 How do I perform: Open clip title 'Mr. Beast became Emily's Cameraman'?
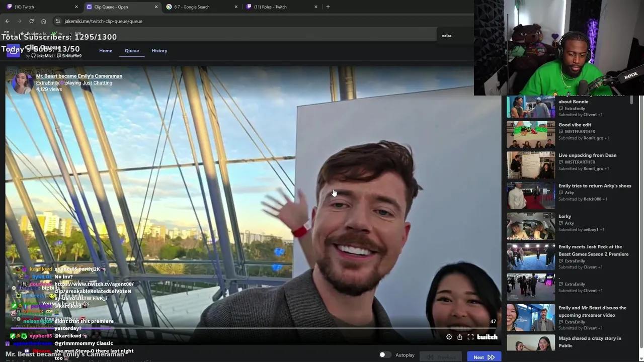coord(79,76)
